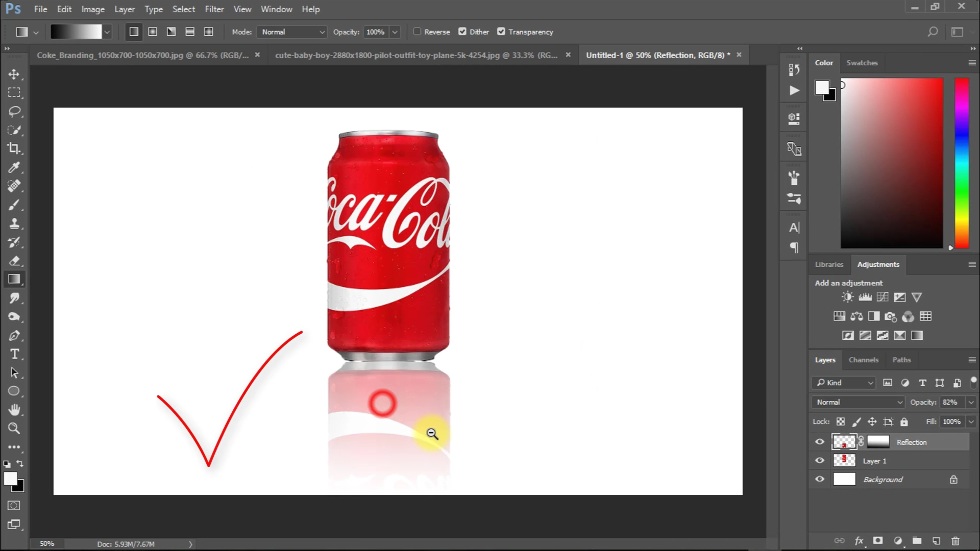The height and width of the screenshot is (551, 980).
Task: Click the rainbow hue slider strip
Action: pos(962,163)
